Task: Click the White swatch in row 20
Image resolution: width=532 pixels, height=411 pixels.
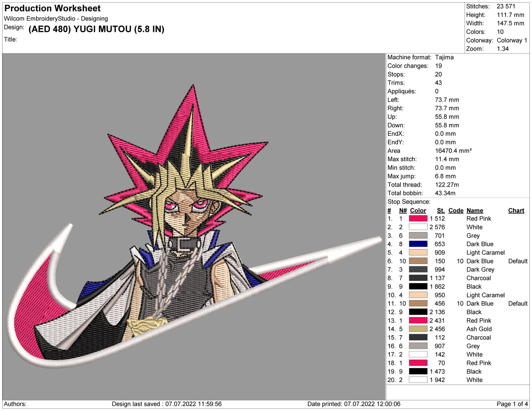Action: click(418, 380)
